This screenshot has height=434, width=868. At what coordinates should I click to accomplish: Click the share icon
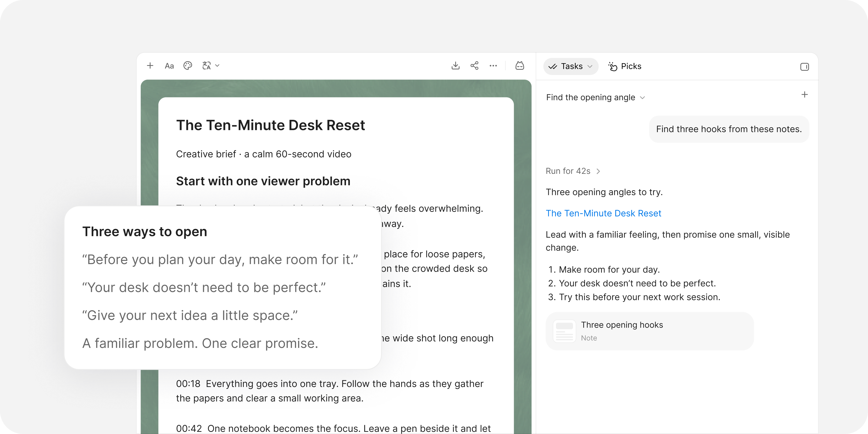[475, 66]
